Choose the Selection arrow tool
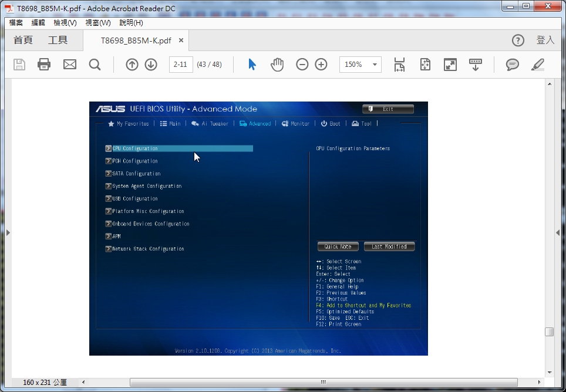The width and height of the screenshot is (566, 392). click(x=252, y=65)
